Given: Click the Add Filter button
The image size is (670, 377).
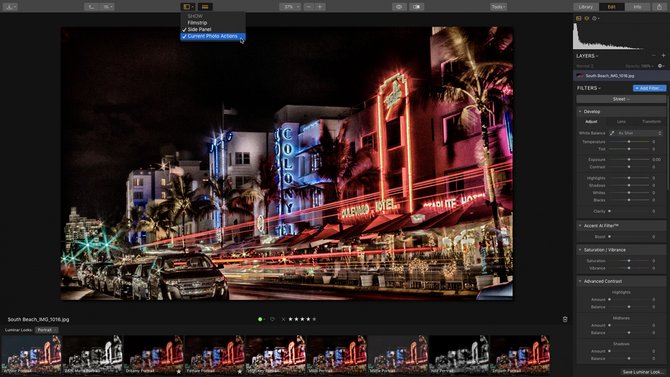Looking at the screenshot, I should (649, 88).
